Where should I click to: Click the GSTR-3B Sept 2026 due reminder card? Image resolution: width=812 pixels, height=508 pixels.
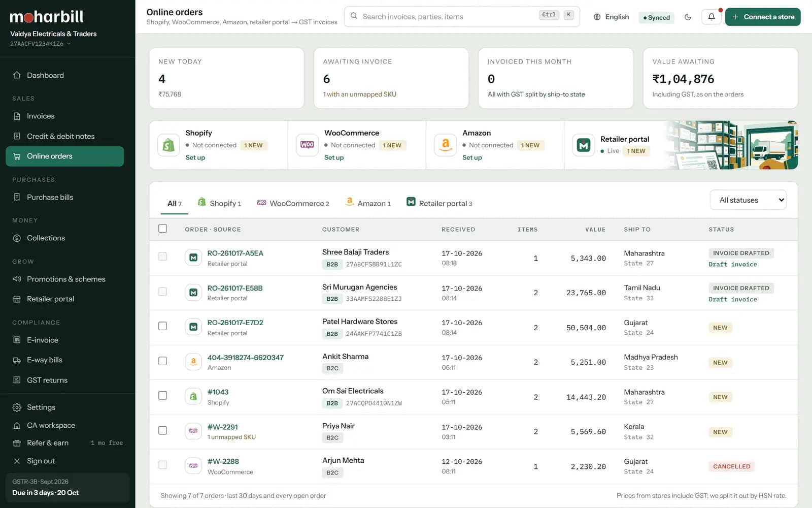click(x=67, y=487)
